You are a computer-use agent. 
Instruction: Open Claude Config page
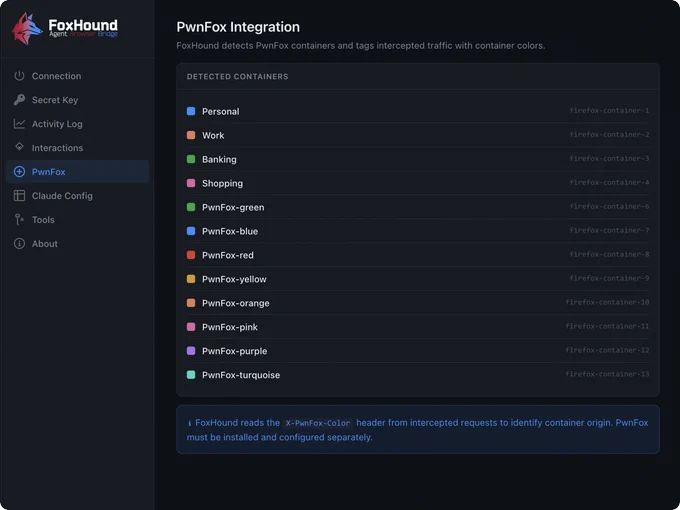pos(77,196)
